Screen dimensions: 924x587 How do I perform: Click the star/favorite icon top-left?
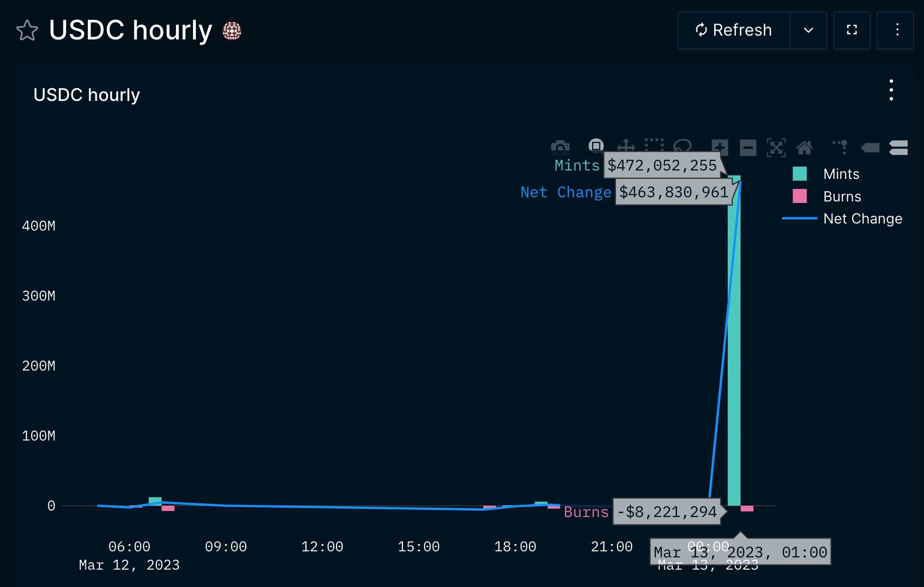pos(27,30)
